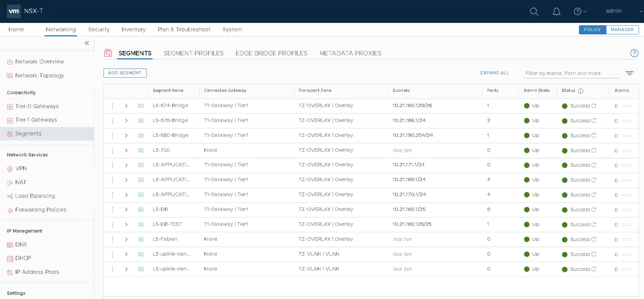644x299 pixels.
Task: Switch to POLICY mode toggle
Action: pyautogui.click(x=592, y=29)
